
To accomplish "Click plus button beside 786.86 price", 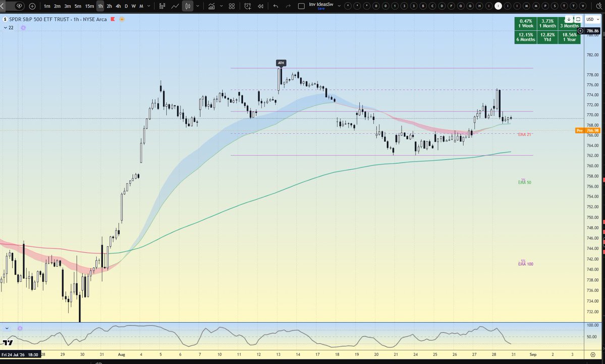I will coord(580,31).
